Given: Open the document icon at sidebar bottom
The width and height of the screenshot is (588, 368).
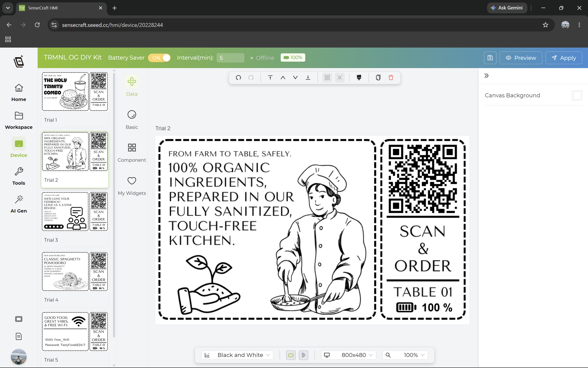Looking at the screenshot, I should pyautogui.click(x=19, y=336).
